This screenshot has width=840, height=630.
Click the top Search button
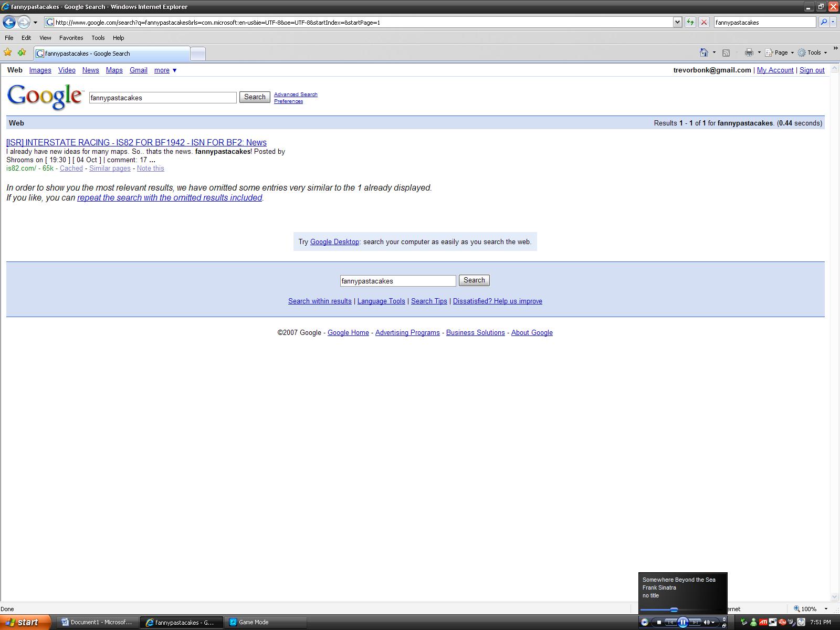(255, 97)
